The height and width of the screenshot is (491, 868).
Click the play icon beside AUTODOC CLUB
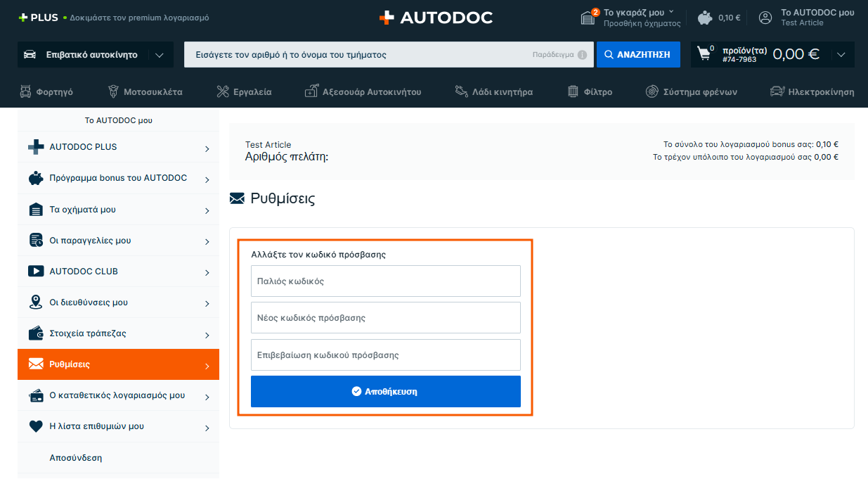point(36,272)
